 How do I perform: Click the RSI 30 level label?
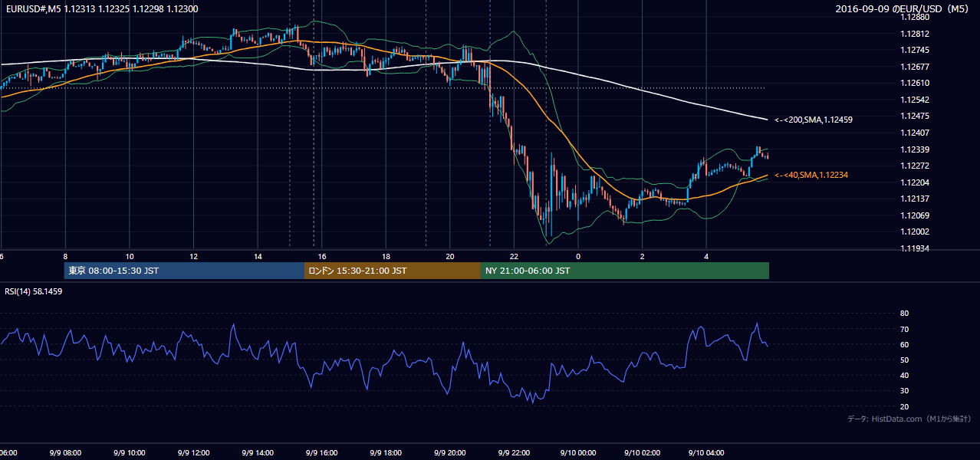coord(904,391)
